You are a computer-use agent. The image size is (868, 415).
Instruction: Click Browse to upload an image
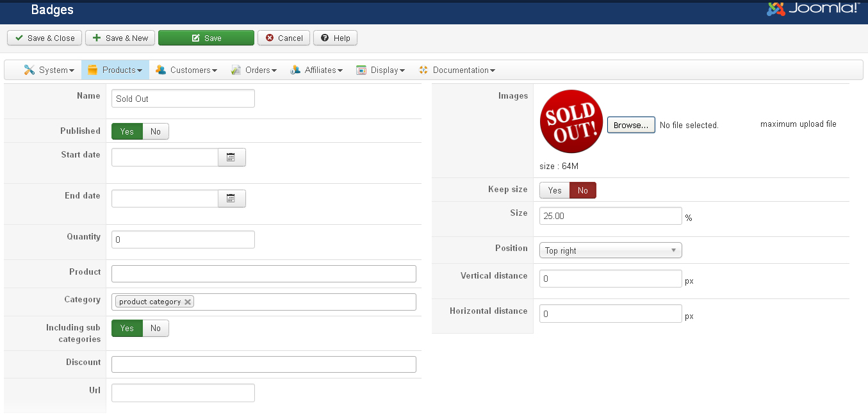pyautogui.click(x=631, y=125)
